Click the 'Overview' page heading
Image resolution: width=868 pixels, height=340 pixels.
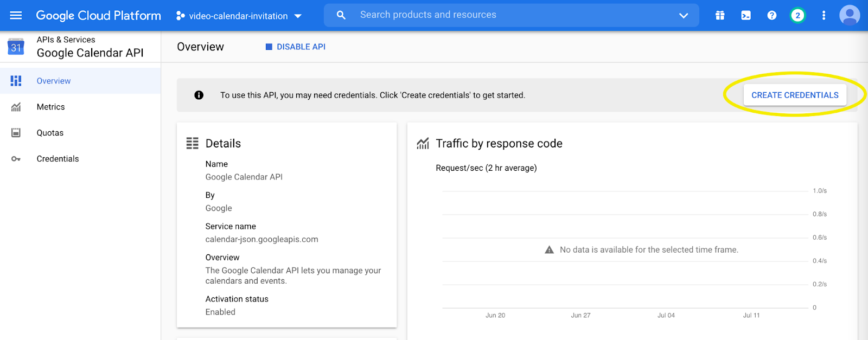pos(200,47)
